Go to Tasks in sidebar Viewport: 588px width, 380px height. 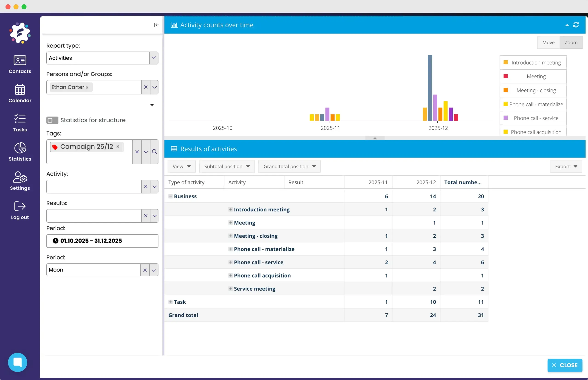click(x=20, y=123)
